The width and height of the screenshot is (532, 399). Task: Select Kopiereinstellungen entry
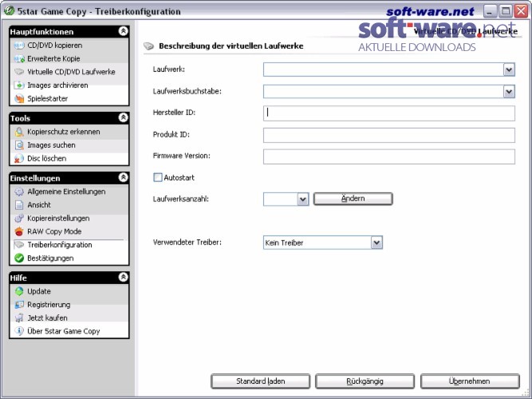tap(58, 219)
